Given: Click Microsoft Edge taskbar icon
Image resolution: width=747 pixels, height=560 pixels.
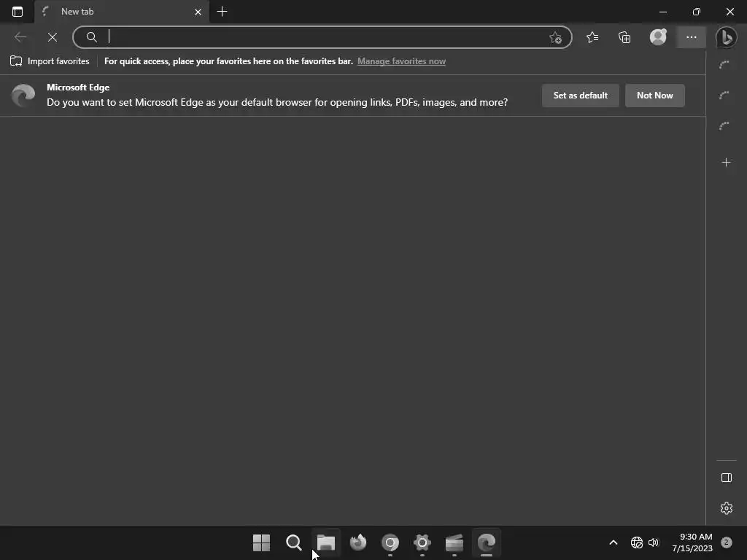Looking at the screenshot, I should click(x=487, y=542).
